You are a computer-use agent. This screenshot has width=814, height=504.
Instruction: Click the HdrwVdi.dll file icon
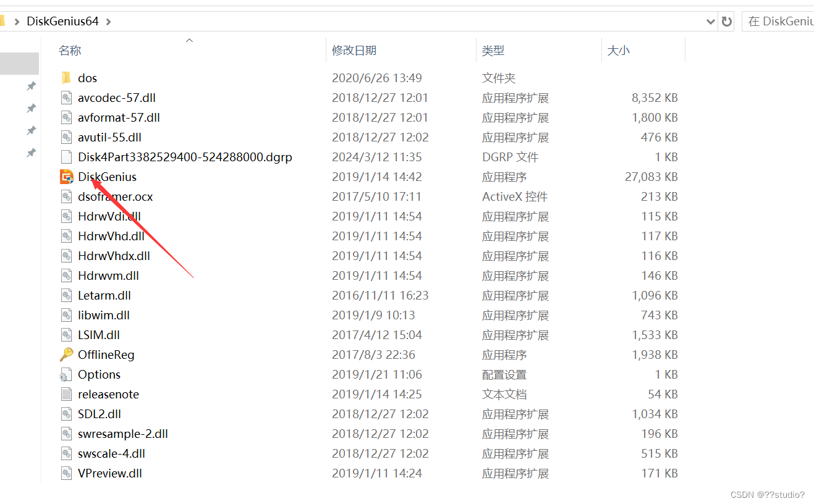(66, 216)
